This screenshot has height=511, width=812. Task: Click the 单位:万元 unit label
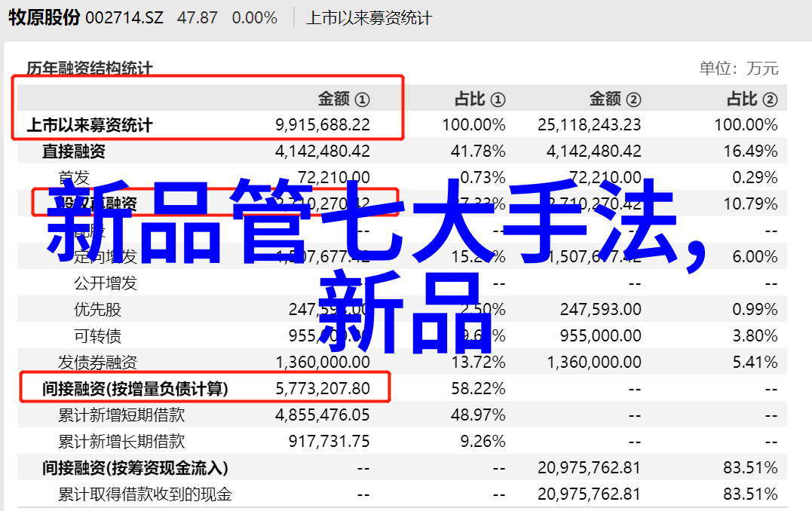tap(738, 69)
